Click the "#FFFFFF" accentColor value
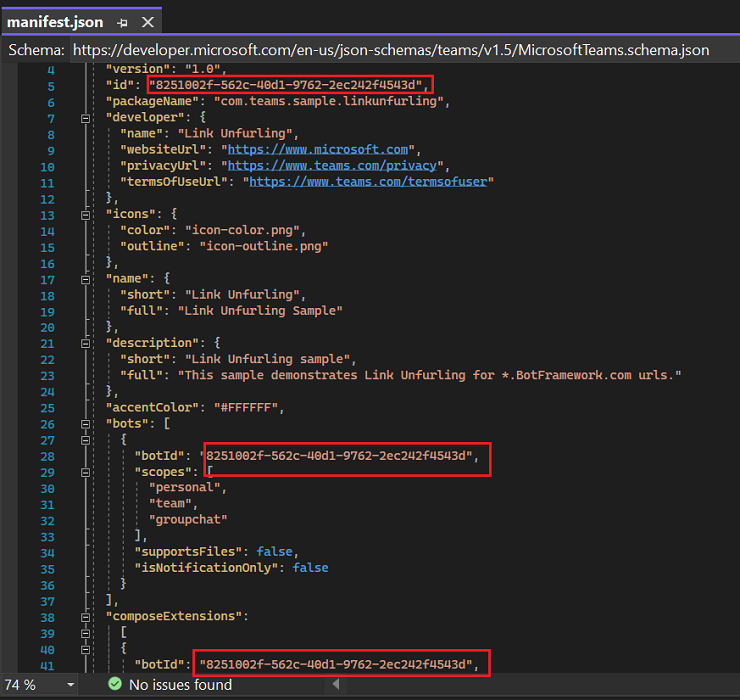This screenshot has height=700, width=740. 246,407
